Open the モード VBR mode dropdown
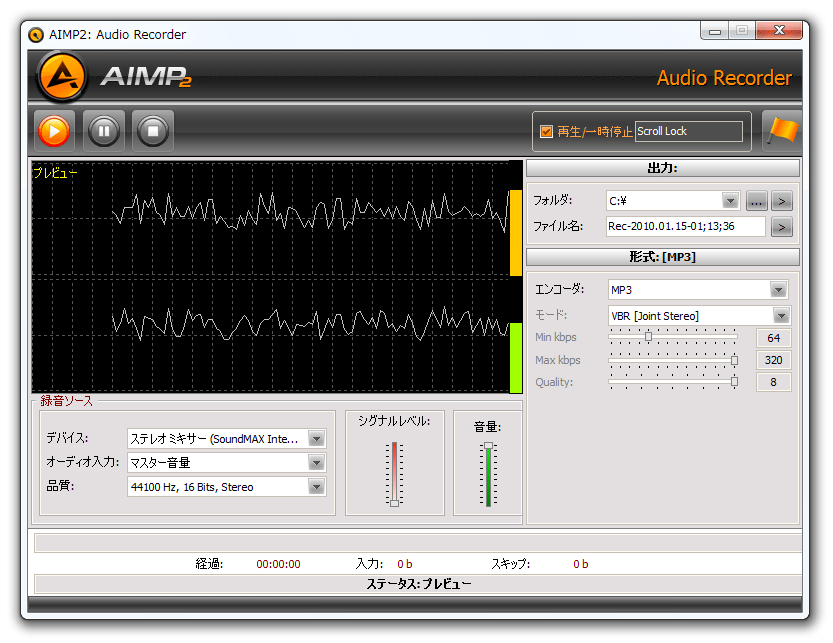This screenshot has height=643, width=833. [x=781, y=316]
